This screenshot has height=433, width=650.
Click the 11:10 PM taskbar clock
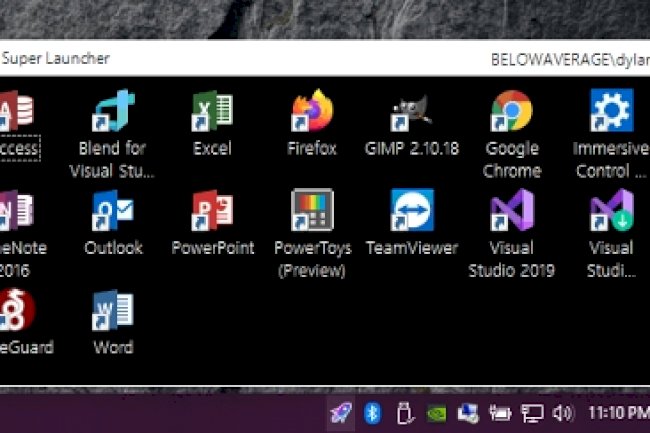(x=617, y=412)
